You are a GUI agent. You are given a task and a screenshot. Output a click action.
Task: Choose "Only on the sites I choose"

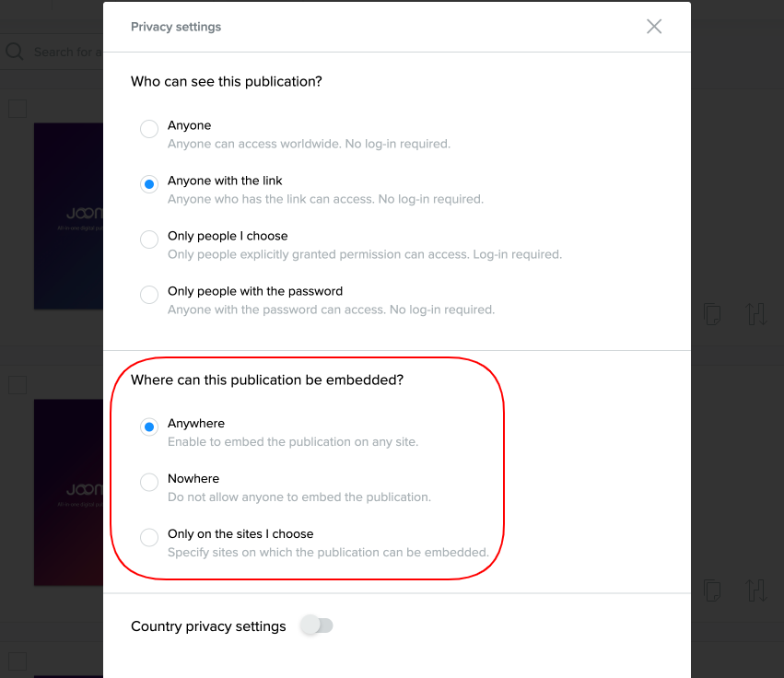[149, 537]
